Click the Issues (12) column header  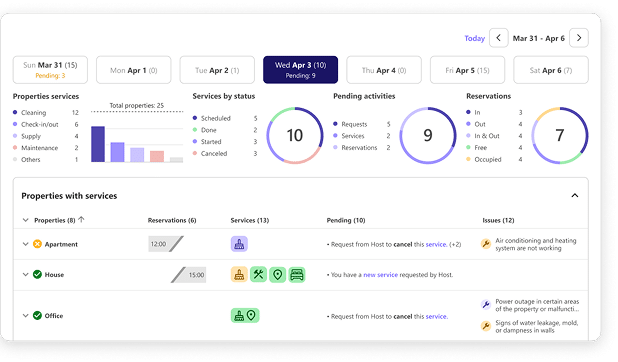[498, 220]
